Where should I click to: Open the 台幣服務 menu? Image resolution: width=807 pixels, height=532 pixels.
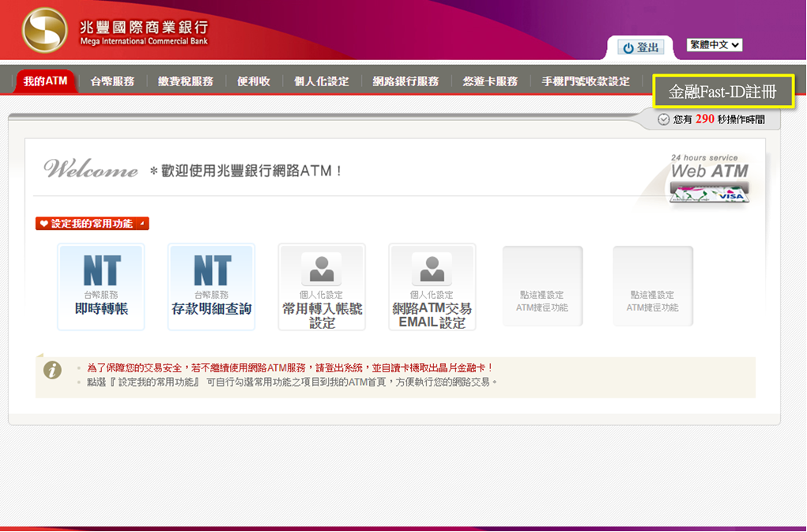click(112, 81)
